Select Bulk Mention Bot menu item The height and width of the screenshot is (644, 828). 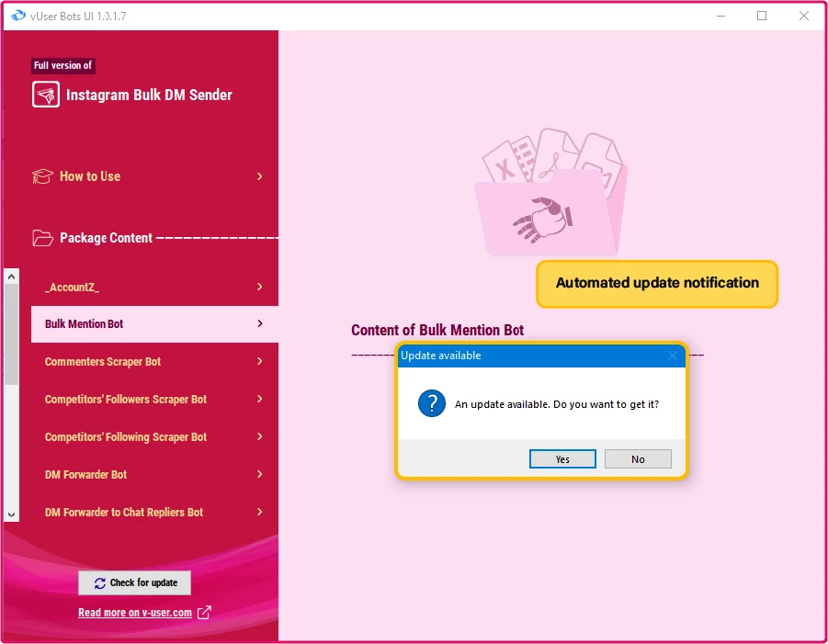154,324
